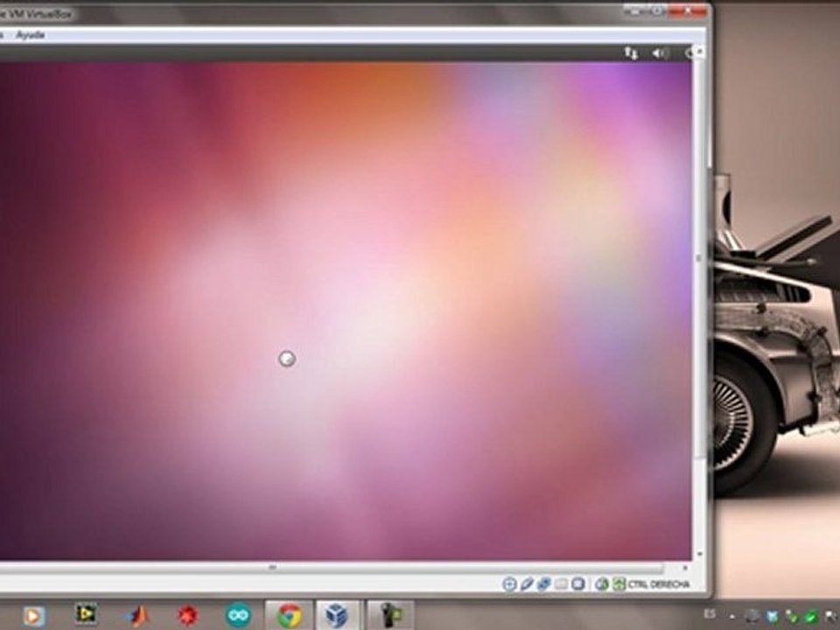The width and height of the screenshot is (840, 630).
Task: Open the red star application in taskbar
Action: 188,616
